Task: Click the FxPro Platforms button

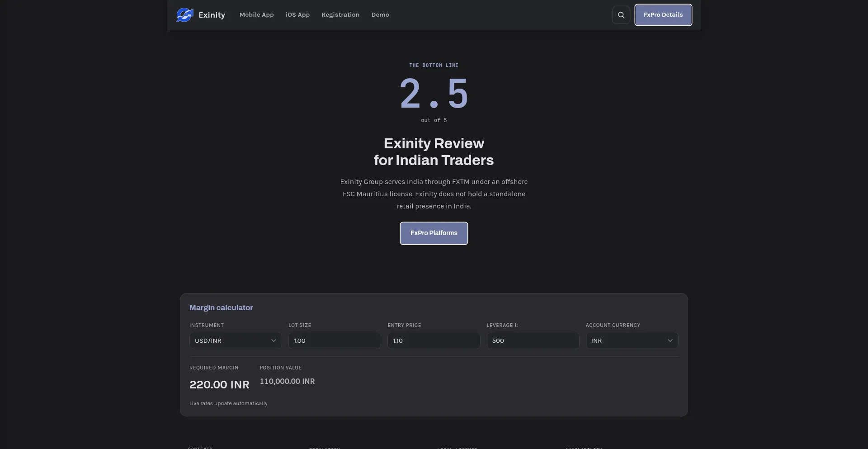Action: point(434,233)
